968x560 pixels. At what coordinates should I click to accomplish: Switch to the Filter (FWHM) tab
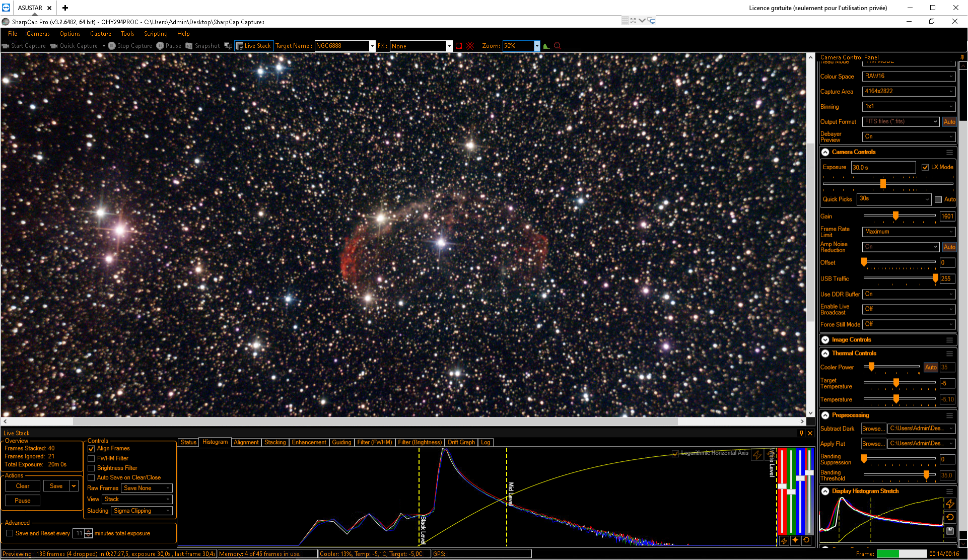point(375,442)
